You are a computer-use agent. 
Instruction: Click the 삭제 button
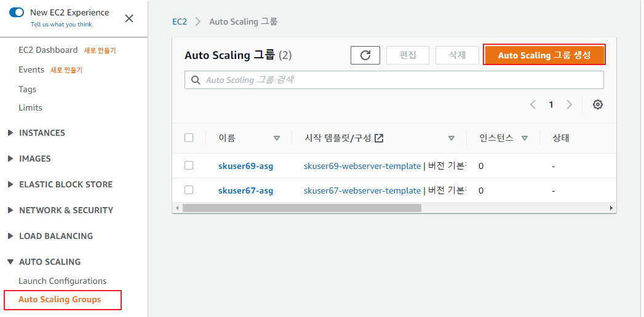457,55
